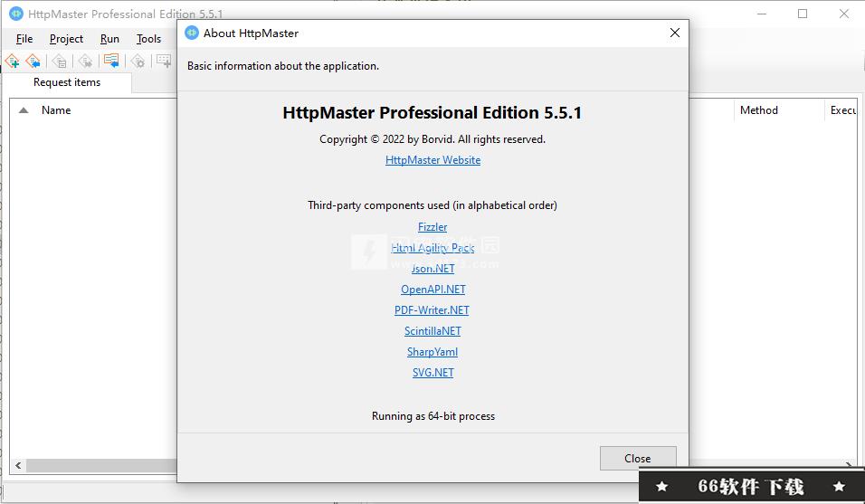This screenshot has height=504, width=865.
Task: Open the Tools menu
Action: 148,39
